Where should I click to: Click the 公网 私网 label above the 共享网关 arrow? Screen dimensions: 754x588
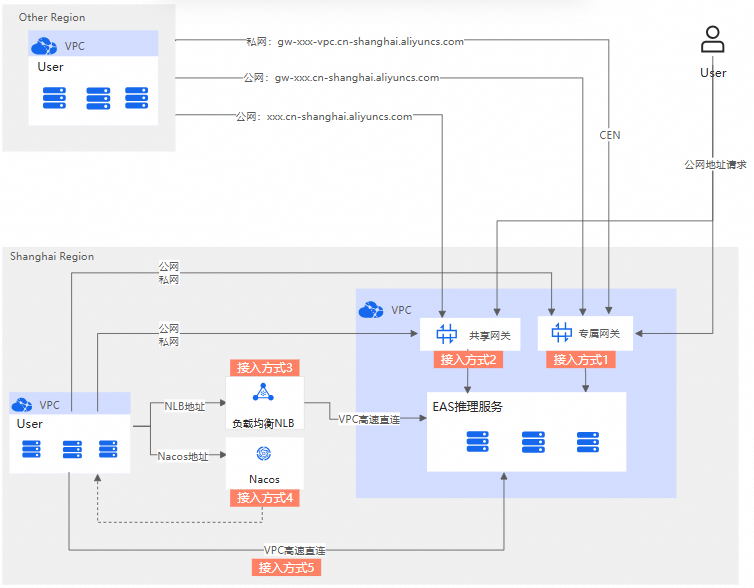click(169, 335)
